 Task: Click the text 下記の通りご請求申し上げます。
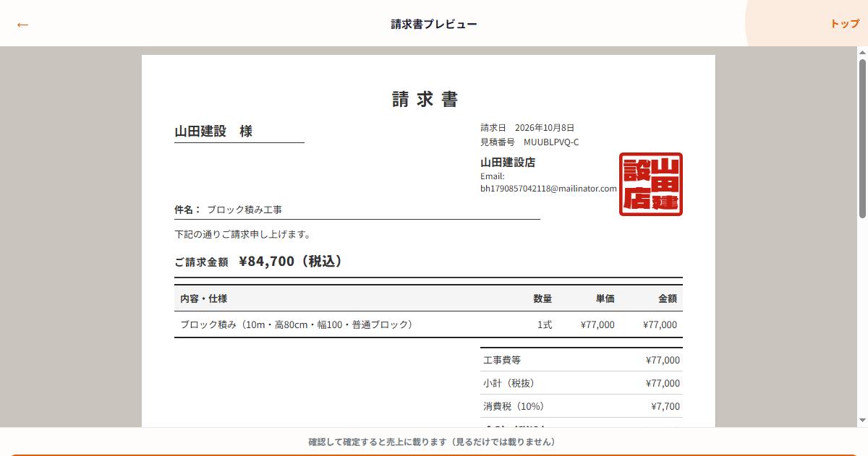pyautogui.click(x=243, y=234)
